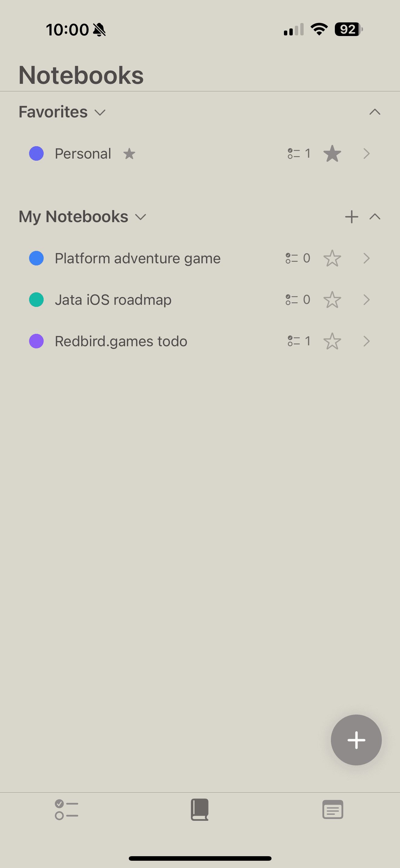Favorite the Platform adventure game notebook
Image resolution: width=400 pixels, height=868 pixels.
tap(332, 258)
